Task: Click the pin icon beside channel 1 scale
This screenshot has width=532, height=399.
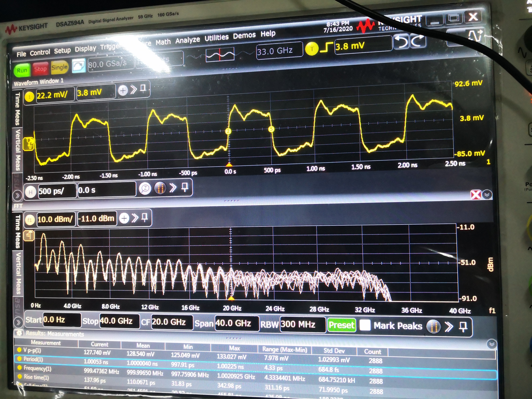Action: 143,88
